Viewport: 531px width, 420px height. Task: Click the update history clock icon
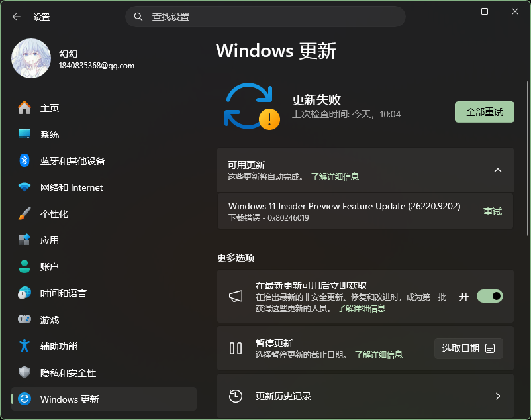click(x=236, y=396)
